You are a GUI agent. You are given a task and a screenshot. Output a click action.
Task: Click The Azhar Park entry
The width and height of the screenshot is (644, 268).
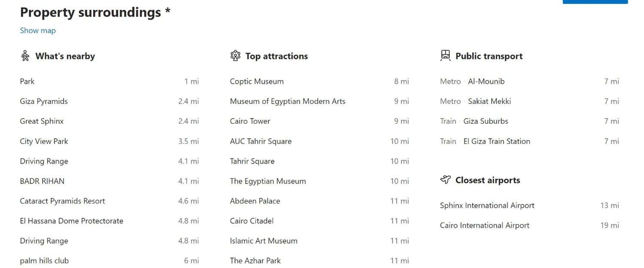[x=255, y=261]
